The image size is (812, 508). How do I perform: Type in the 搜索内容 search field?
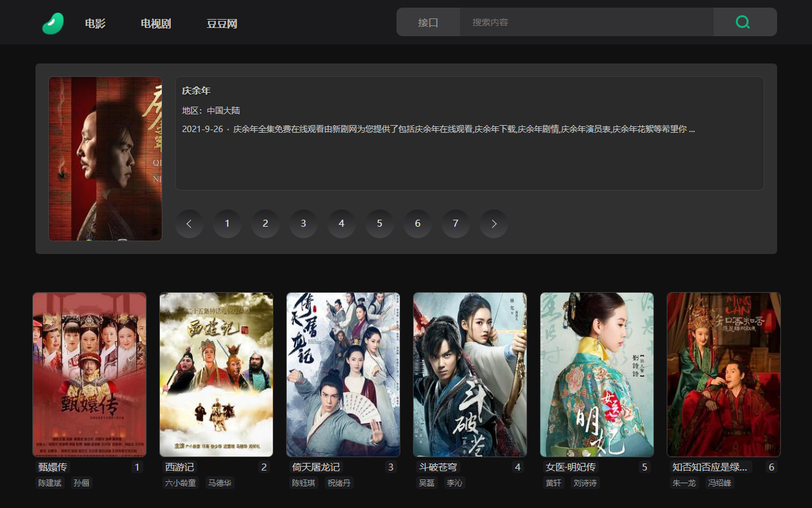click(586, 22)
